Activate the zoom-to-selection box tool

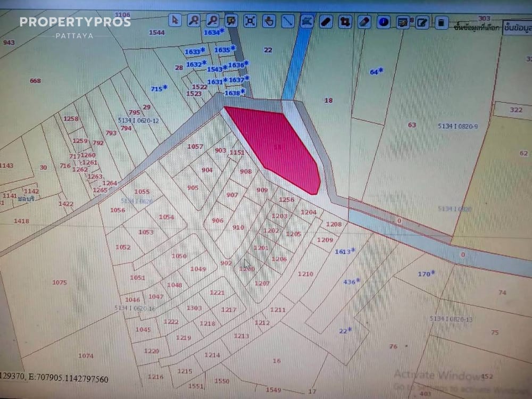pos(231,21)
